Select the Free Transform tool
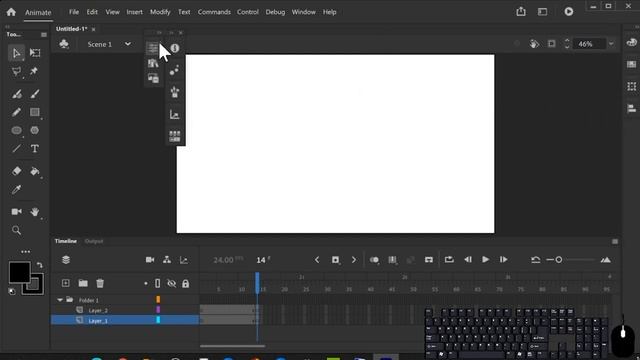Image resolution: width=640 pixels, height=360 pixels. [x=35, y=53]
